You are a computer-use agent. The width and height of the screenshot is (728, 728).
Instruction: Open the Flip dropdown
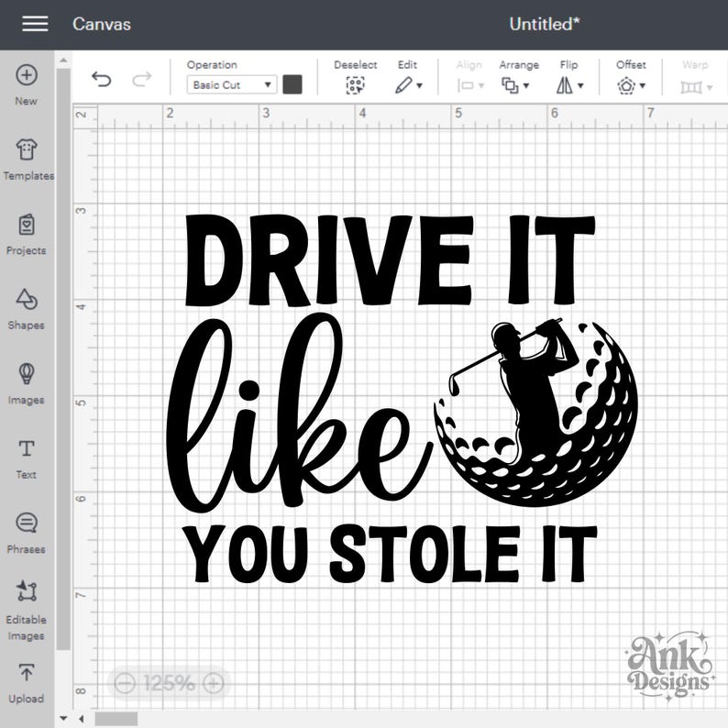click(x=569, y=85)
